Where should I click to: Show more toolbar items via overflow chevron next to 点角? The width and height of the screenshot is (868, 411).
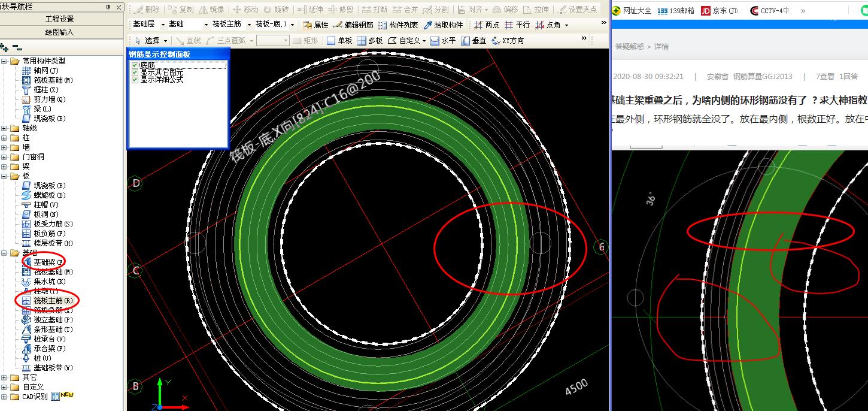[603, 23]
